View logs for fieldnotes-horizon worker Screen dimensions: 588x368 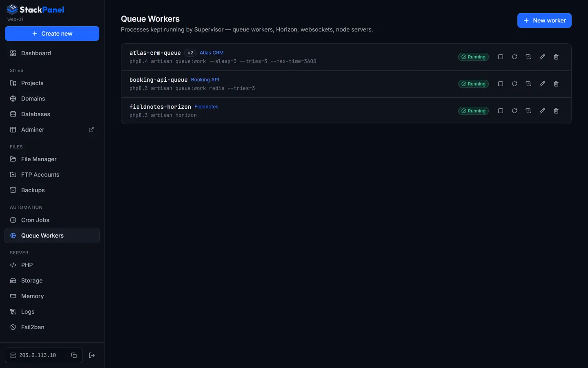528,111
